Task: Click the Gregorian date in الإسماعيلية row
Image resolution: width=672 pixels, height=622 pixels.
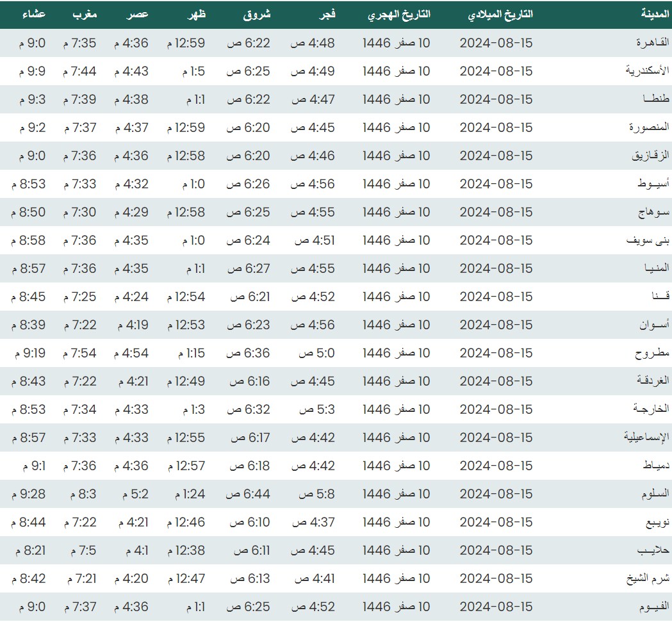Action: point(496,438)
